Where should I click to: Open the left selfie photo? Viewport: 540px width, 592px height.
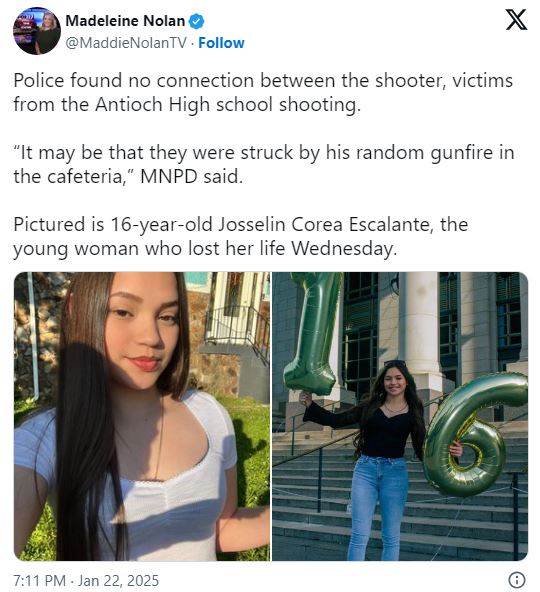[x=142, y=416]
